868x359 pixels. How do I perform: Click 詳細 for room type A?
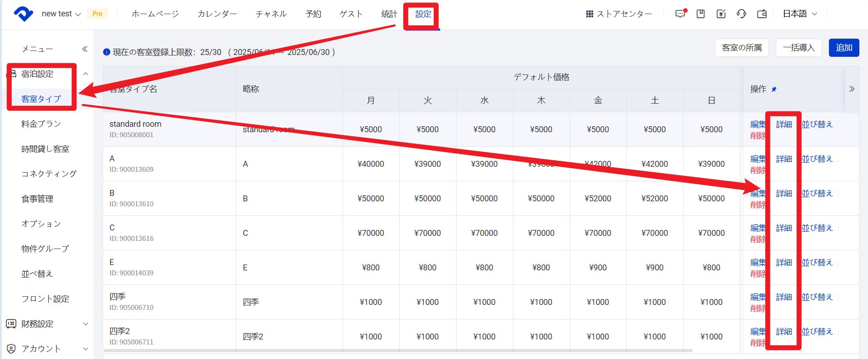click(784, 159)
